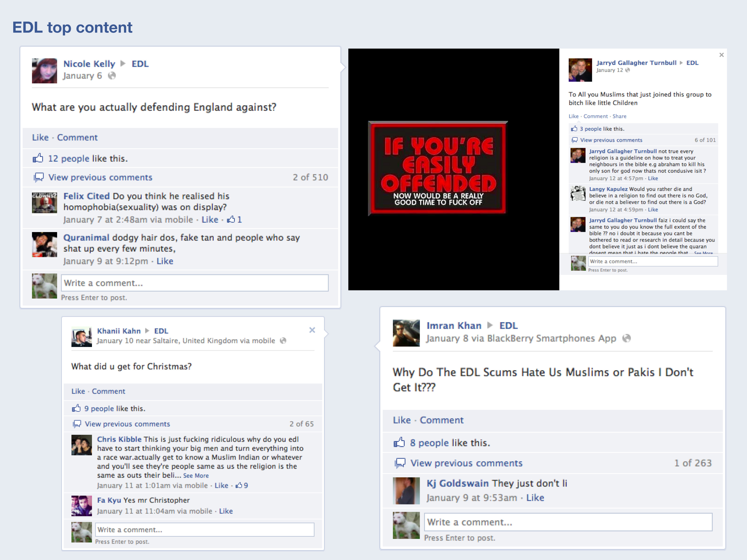The height and width of the screenshot is (560, 747).
Task: Expand See More on Chris Kibble's comment
Action: coord(196,475)
